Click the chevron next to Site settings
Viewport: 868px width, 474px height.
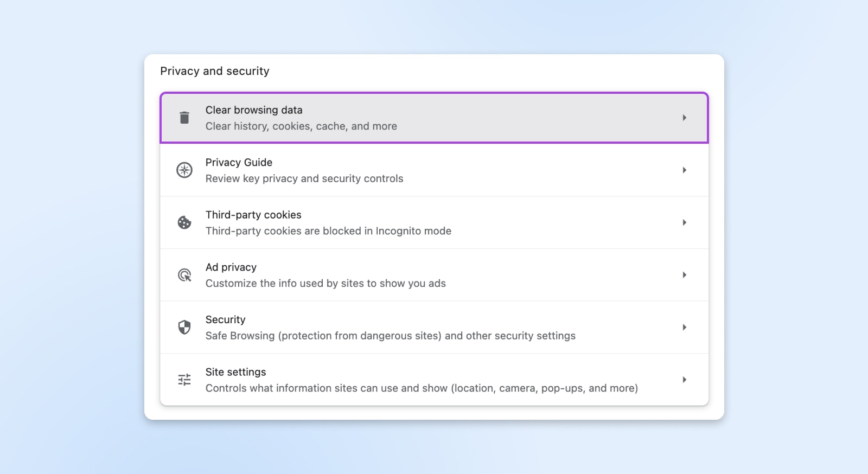point(684,380)
